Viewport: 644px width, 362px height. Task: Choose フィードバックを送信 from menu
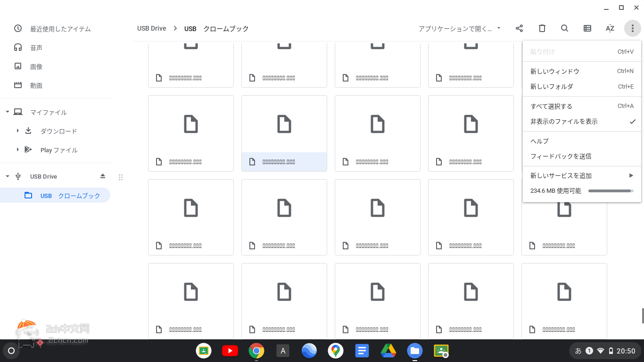[582, 156]
